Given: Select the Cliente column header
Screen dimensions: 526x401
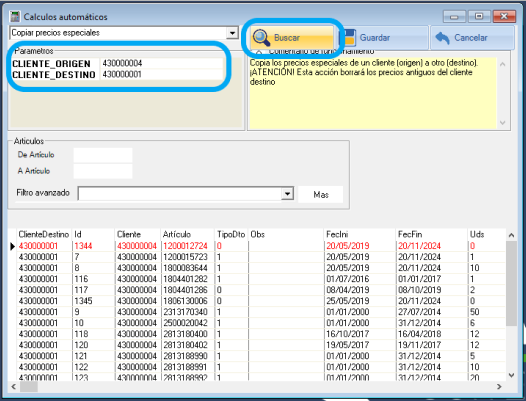Looking at the screenshot, I should tap(138, 234).
